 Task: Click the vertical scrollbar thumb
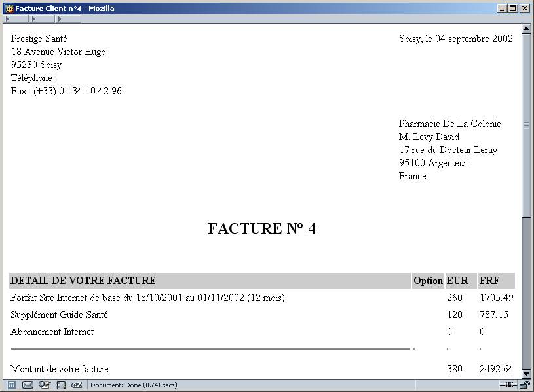click(x=526, y=124)
